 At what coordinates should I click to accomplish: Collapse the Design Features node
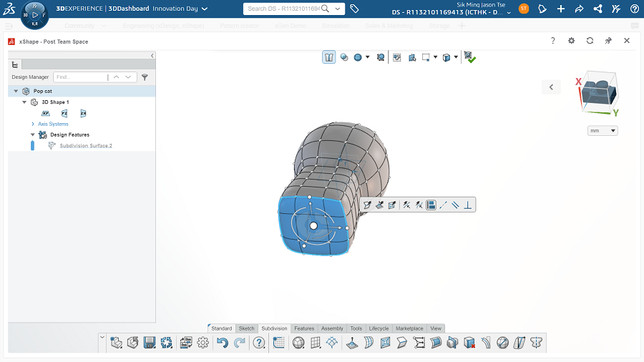coord(33,134)
